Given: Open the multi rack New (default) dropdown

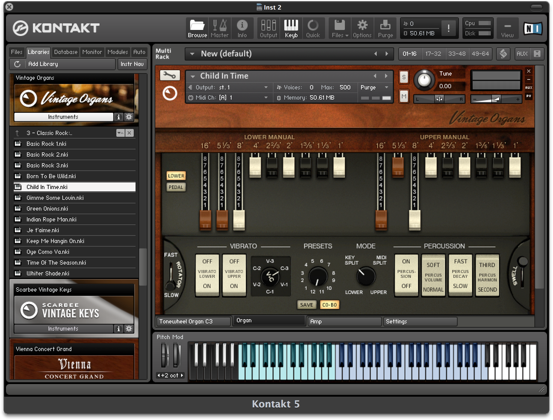Looking at the screenshot, I should pyautogui.click(x=192, y=54).
